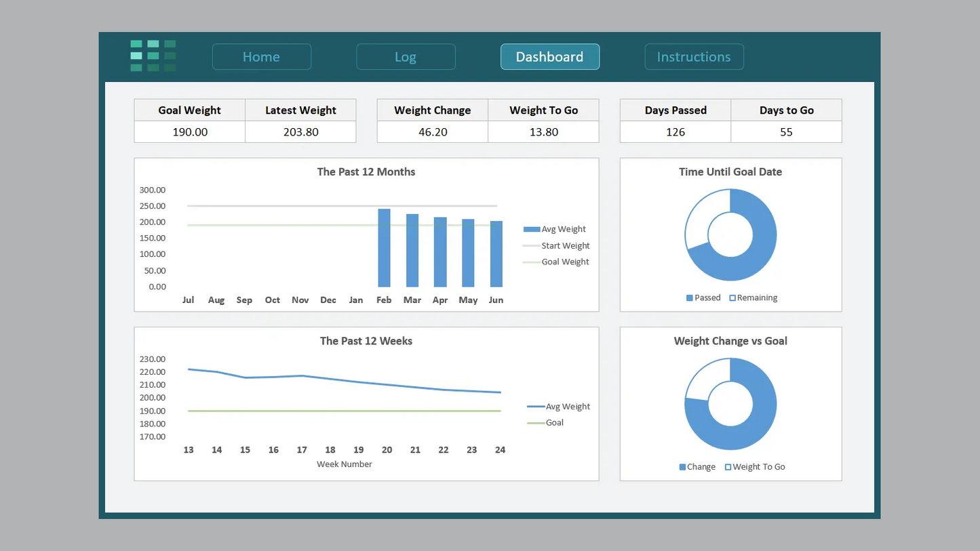980x551 pixels.
Task: Select The Past 12 Weeks chart title
Action: coord(366,341)
